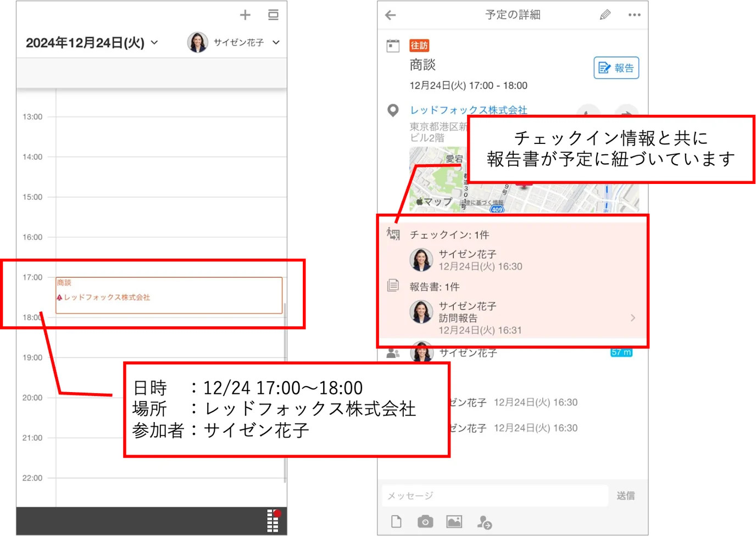Switch calendar view with layout icon
Viewport: 756px width, 536px height.
tap(273, 15)
